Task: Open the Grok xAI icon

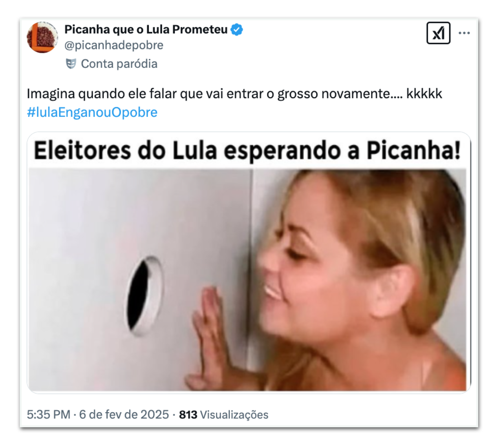Action: [x=438, y=33]
